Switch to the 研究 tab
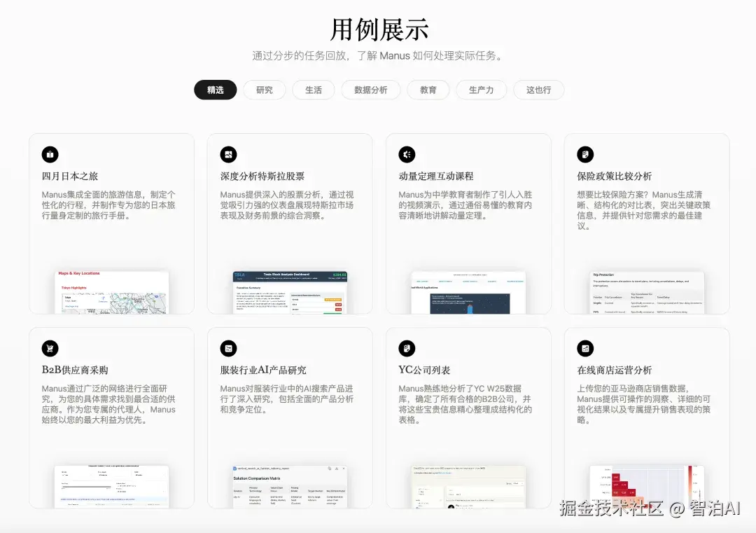The height and width of the screenshot is (533, 756). 264,90
